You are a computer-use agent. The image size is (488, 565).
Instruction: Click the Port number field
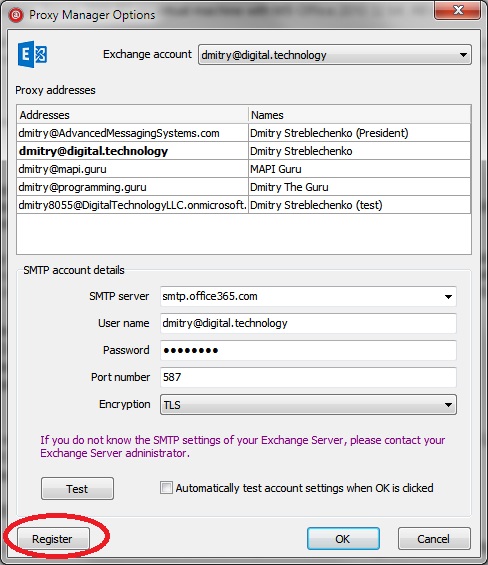[x=308, y=377]
